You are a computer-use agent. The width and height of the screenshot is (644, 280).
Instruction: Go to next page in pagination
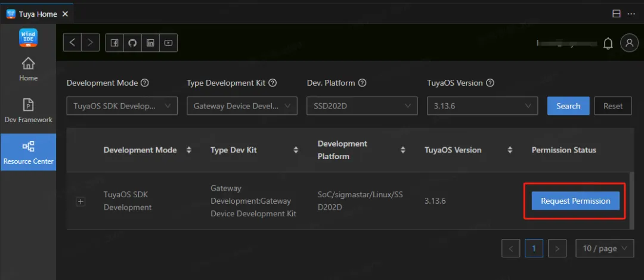(x=558, y=248)
